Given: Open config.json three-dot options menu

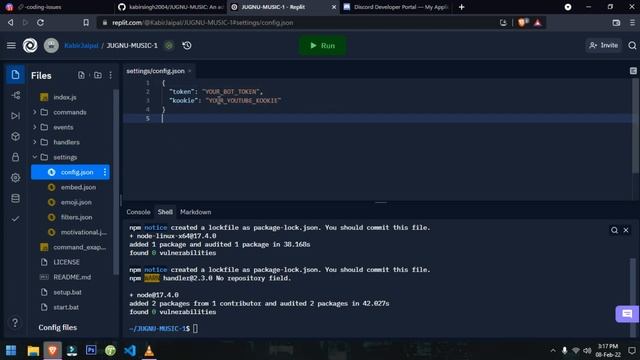Looking at the screenshot, I should [x=105, y=172].
